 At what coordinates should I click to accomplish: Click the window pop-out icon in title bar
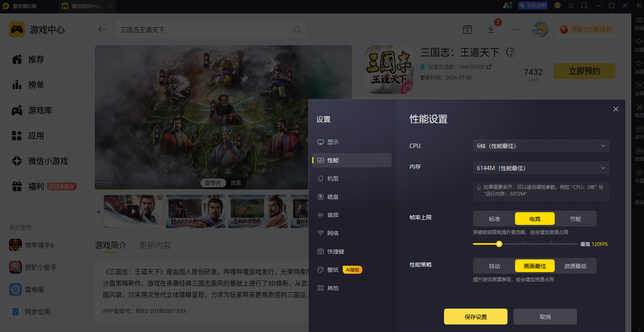[584, 6]
